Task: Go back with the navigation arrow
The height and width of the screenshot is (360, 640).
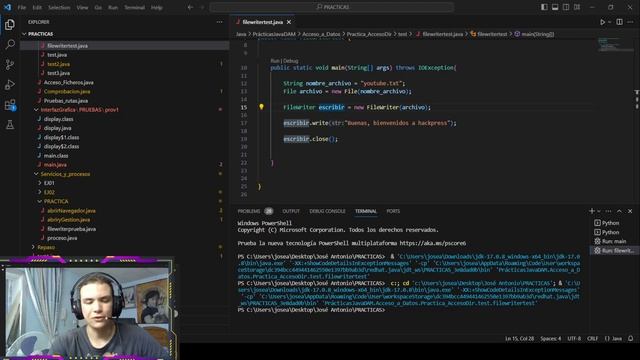Action: 190,7
